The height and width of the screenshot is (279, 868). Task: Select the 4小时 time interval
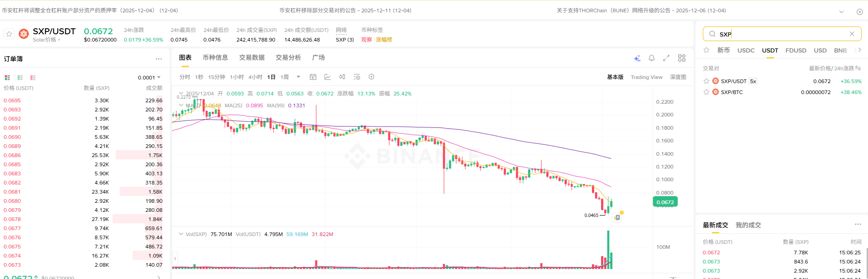256,77
